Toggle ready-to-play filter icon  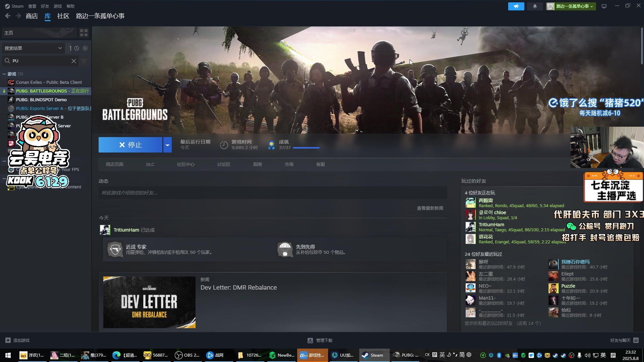pyautogui.click(x=85, y=48)
